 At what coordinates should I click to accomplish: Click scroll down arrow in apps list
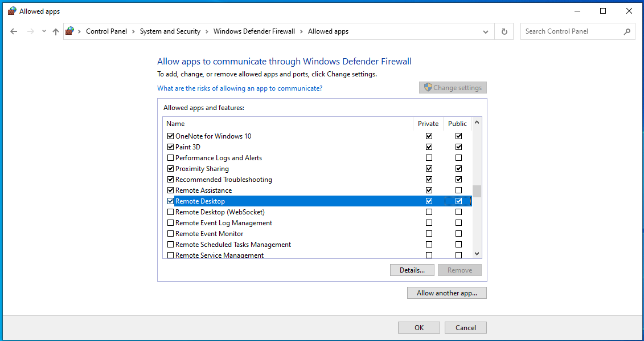(477, 254)
